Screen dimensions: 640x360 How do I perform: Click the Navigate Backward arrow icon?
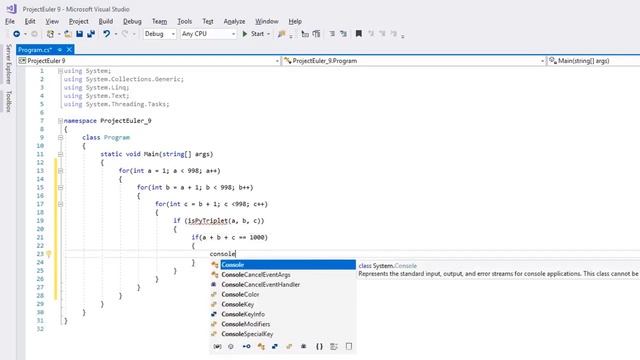pyautogui.click(x=17, y=34)
